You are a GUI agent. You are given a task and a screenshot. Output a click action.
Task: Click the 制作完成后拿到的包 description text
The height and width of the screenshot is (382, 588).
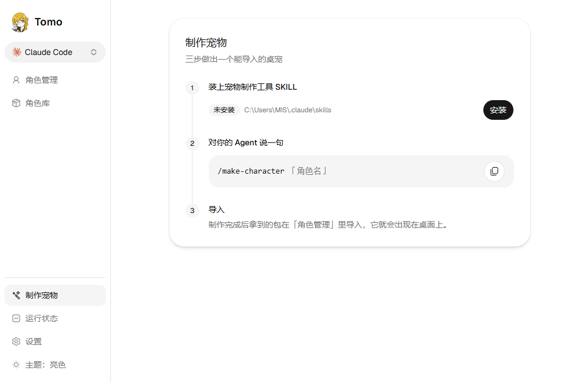(x=328, y=225)
